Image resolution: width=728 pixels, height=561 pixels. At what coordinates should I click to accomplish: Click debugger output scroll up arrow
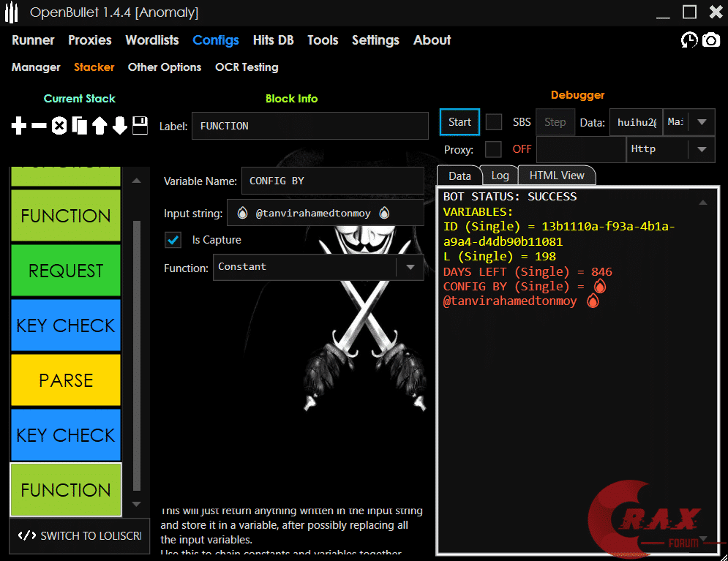pyautogui.click(x=703, y=203)
